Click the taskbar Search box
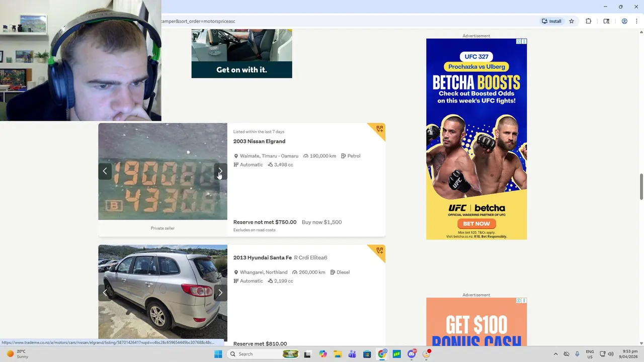644x362 pixels. click(264, 354)
